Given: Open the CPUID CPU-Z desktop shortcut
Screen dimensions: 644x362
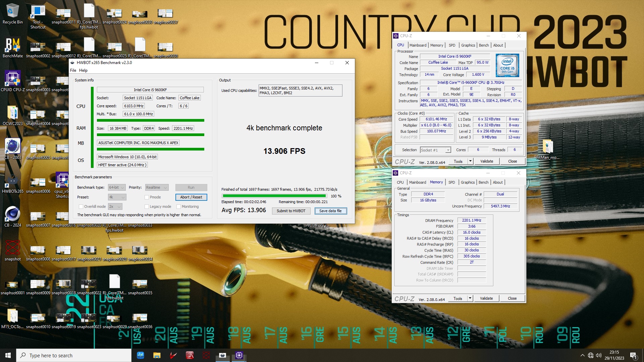Looking at the screenshot, I should point(13,81).
